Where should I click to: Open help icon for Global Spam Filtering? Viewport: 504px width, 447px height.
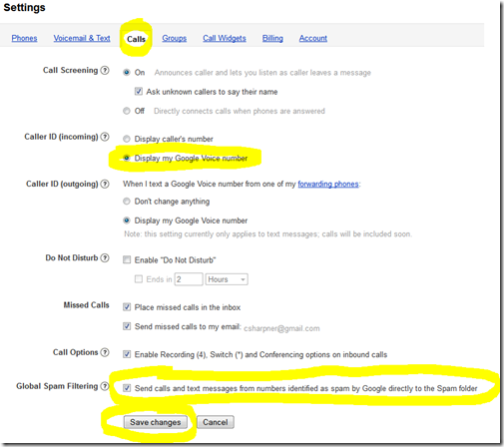pos(105,386)
